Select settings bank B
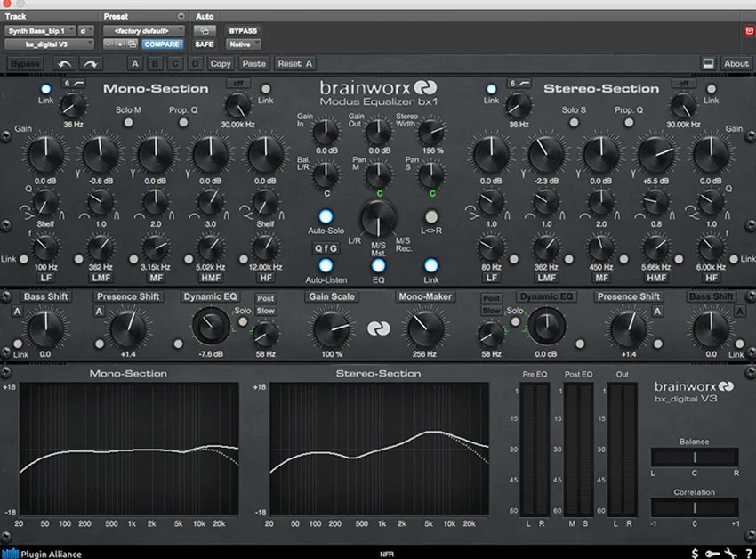Viewport: 756px width, 559px height. click(153, 63)
